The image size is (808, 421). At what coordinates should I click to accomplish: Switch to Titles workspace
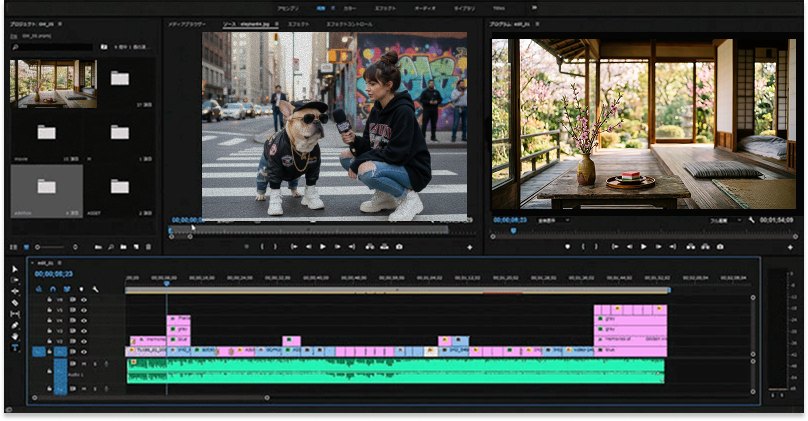point(499,8)
